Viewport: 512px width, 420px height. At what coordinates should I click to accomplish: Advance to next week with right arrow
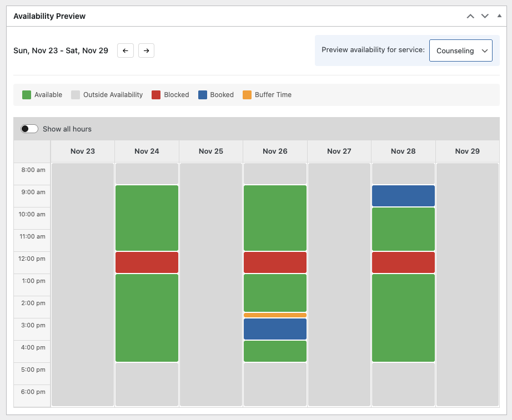[146, 50]
